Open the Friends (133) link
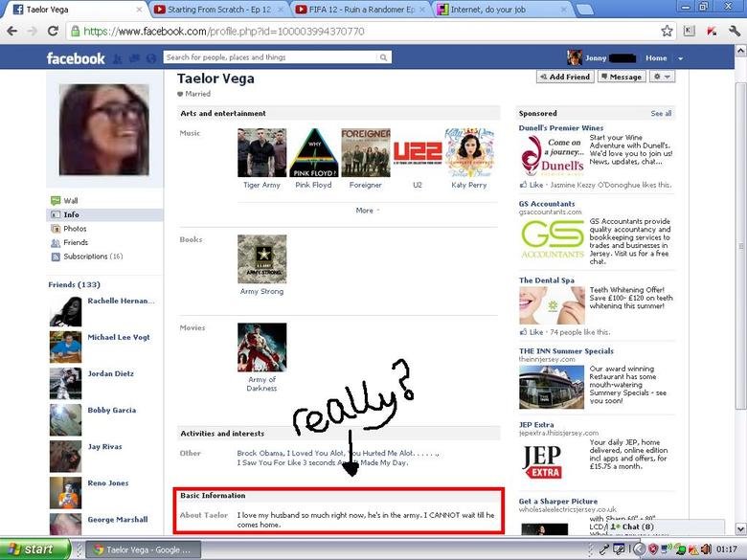747x560 pixels. [74, 284]
